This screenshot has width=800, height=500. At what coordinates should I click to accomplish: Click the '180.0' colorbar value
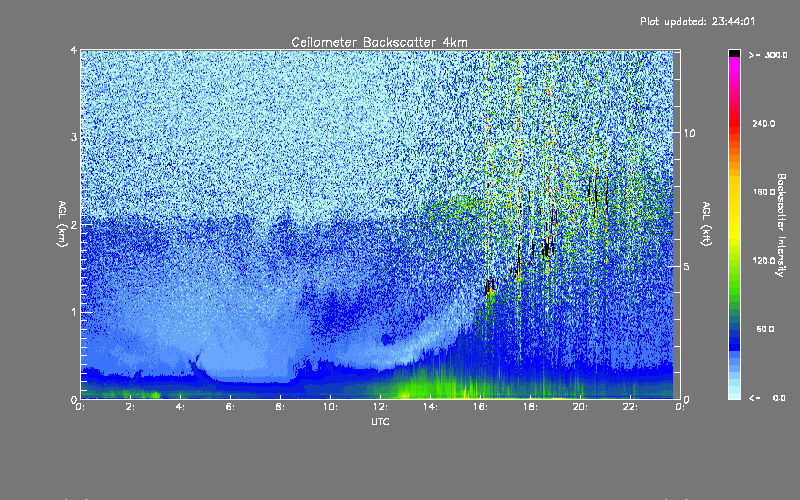coord(764,192)
